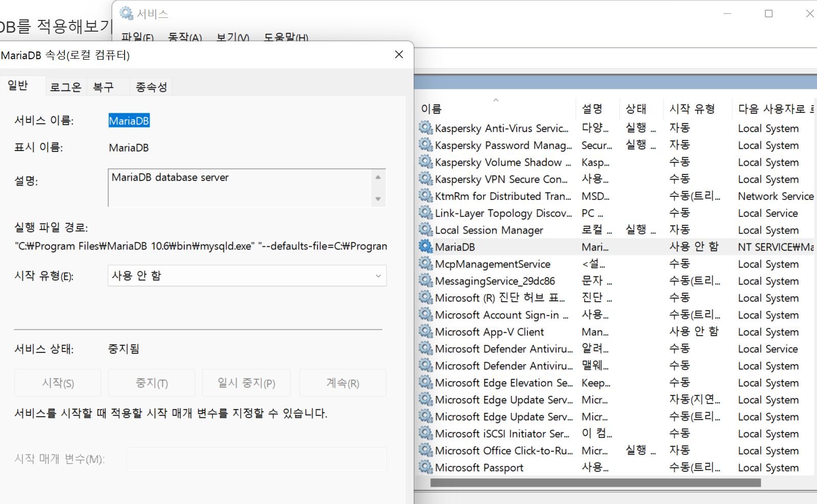The image size is (817, 504).
Task: Click gear icon of Kaspersky Password Manager row
Action: (x=426, y=144)
